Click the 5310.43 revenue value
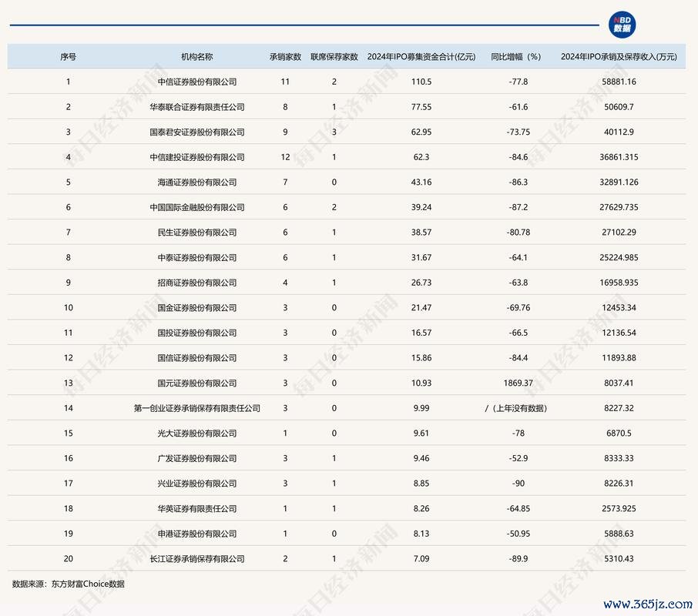The width and height of the screenshot is (698, 616). pos(619,558)
